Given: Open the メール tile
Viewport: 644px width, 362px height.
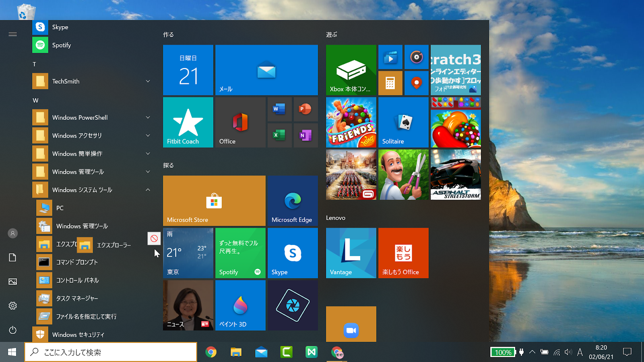Looking at the screenshot, I should (x=266, y=70).
